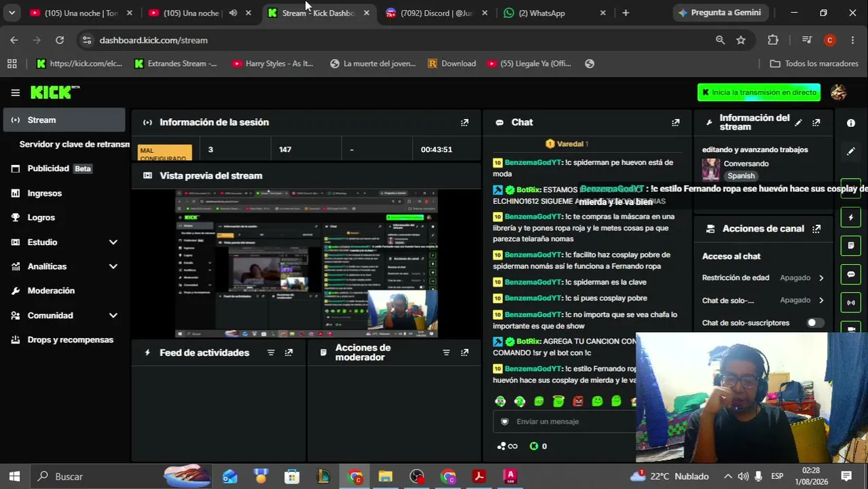868x489 pixels.
Task: Open Chrome zoom magnifier in address bar
Action: pyautogui.click(x=720, y=40)
